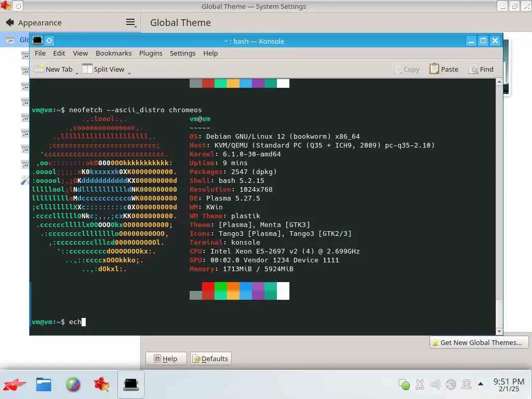Click the red swatch in bottom neofetch palette

(x=208, y=291)
